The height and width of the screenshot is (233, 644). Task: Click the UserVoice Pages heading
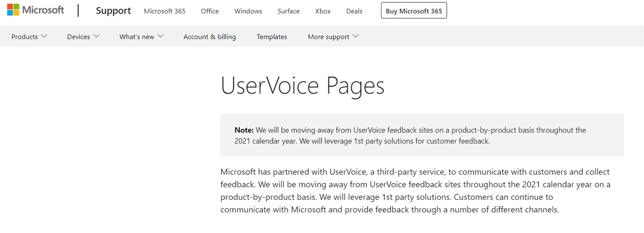tap(302, 85)
